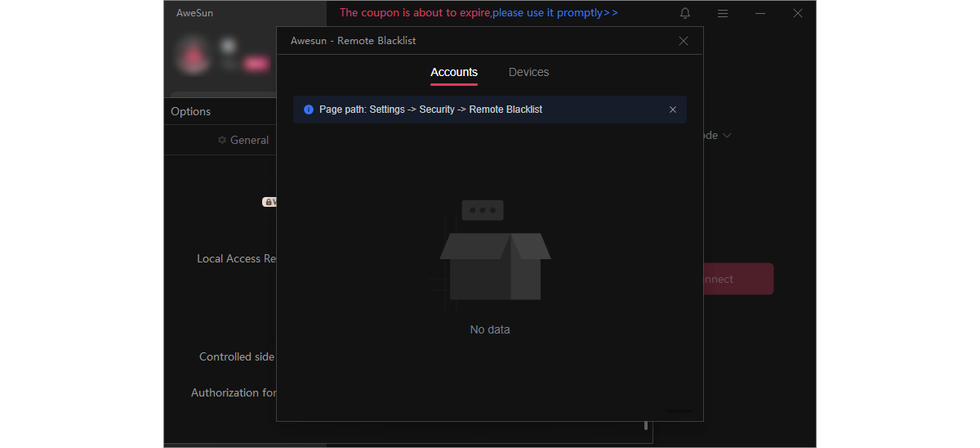980x448 pixels.
Task: Click the Authorization for label
Action: click(x=234, y=392)
